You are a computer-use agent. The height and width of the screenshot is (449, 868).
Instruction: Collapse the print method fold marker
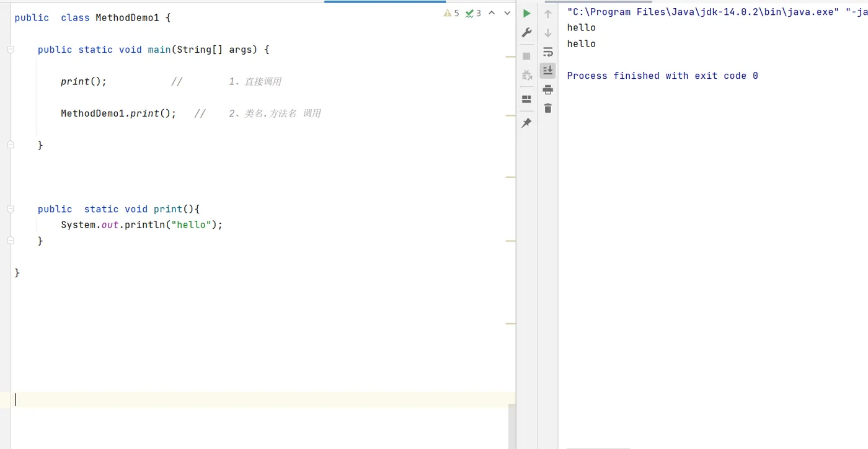click(11, 209)
